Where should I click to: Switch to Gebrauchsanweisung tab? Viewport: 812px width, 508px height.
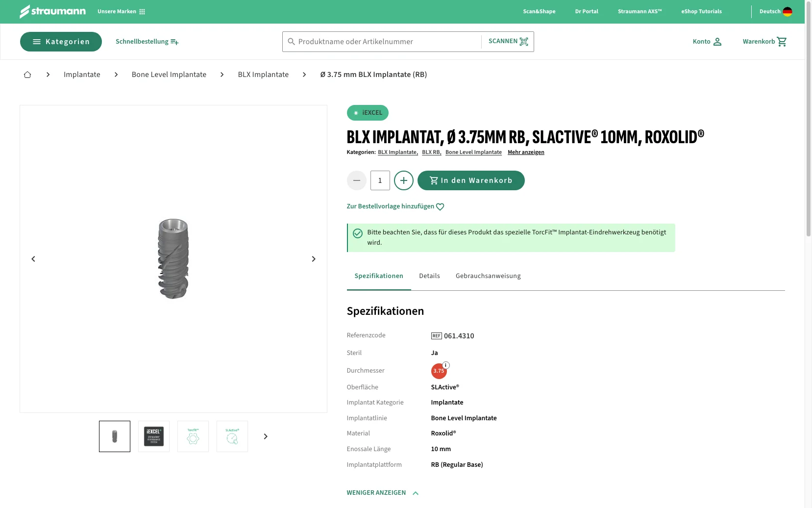[488, 276]
